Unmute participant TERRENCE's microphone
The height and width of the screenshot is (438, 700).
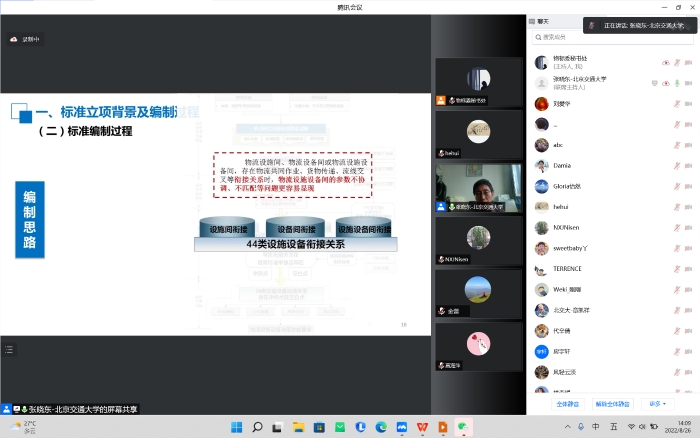[x=676, y=268]
